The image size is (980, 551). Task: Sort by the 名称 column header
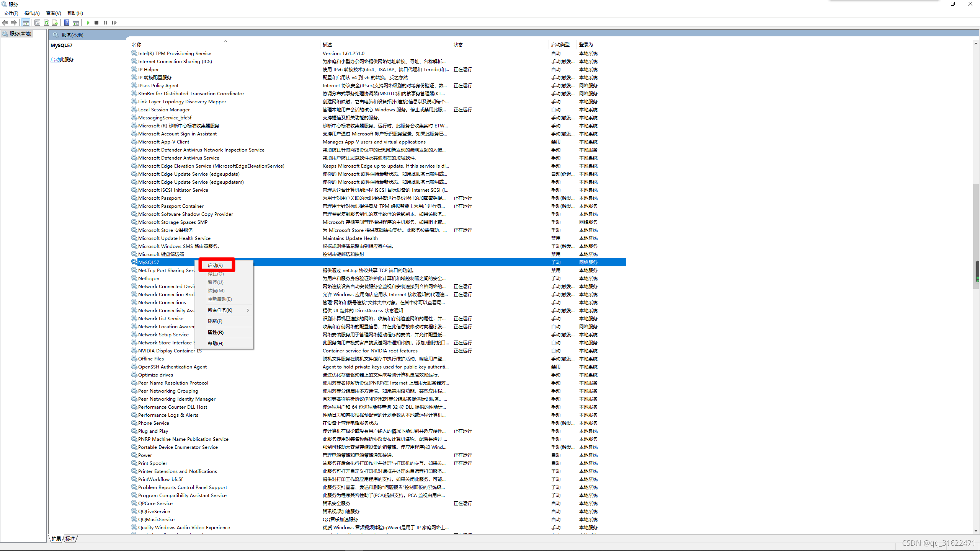137,45
